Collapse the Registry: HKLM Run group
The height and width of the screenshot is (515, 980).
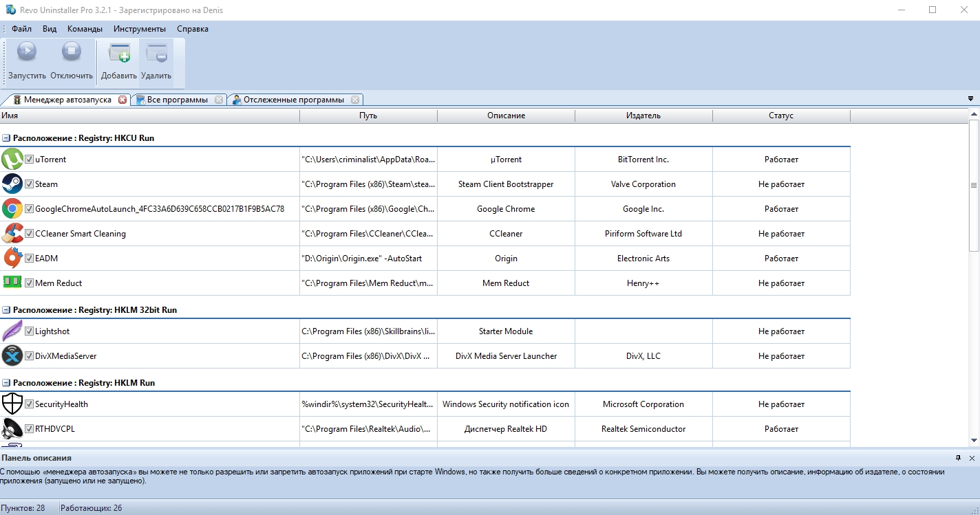pos(6,383)
